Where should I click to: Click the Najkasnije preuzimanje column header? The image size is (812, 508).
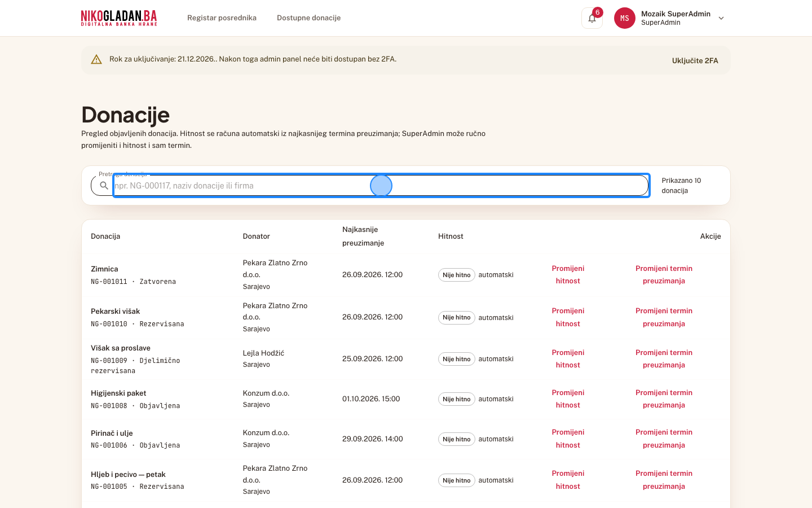tap(363, 237)
